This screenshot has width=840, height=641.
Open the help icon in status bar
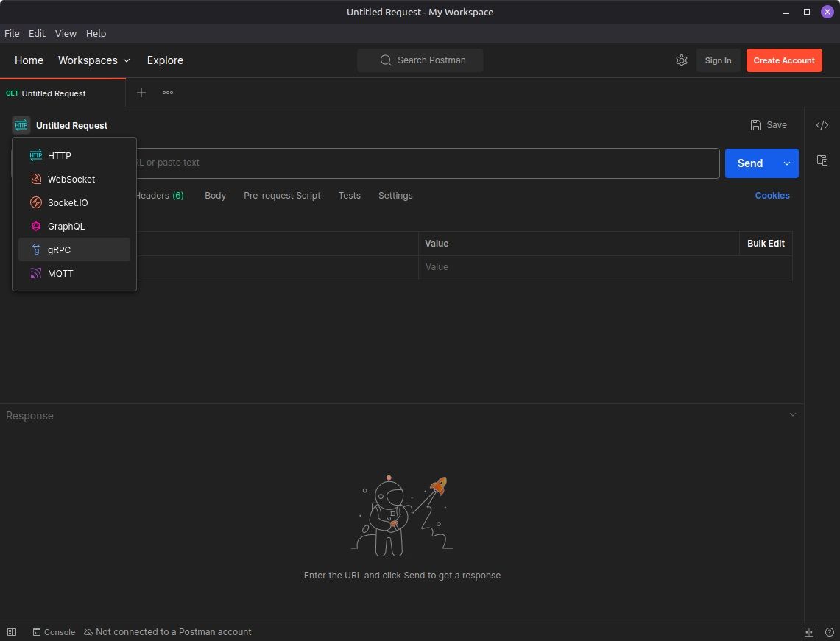coord(829,632)
